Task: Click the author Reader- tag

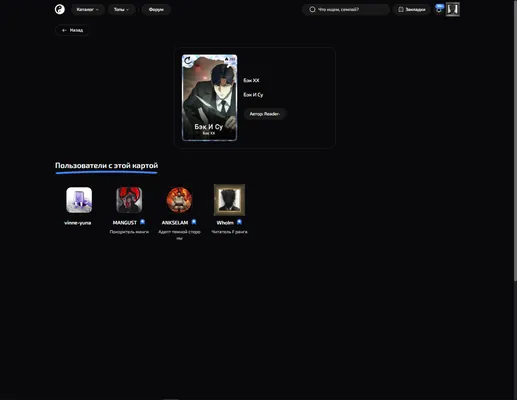Action: point(265,114)
